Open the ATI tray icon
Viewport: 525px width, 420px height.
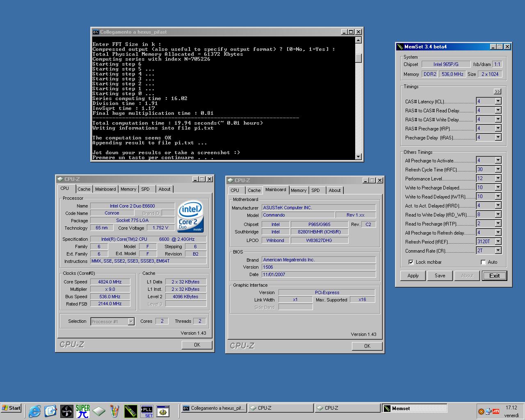[x=496, y=411]
